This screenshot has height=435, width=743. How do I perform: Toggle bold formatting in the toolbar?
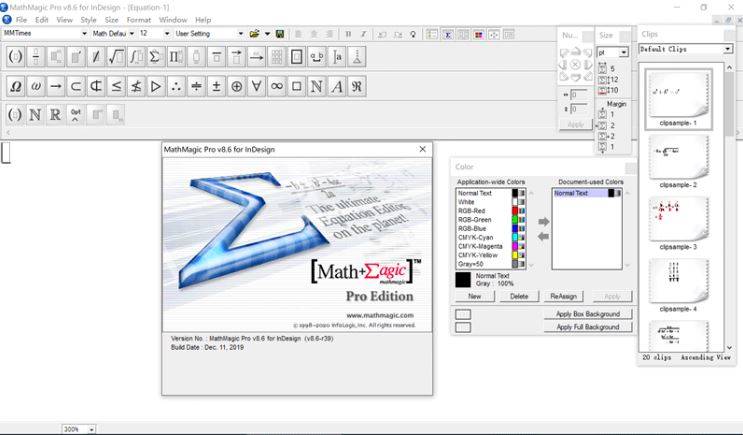pos(347,33)
